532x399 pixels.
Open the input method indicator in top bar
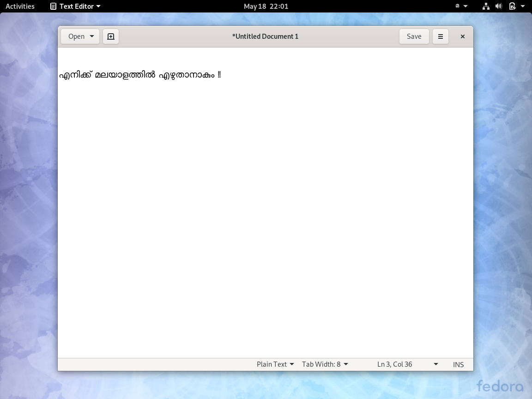point(461,6)
